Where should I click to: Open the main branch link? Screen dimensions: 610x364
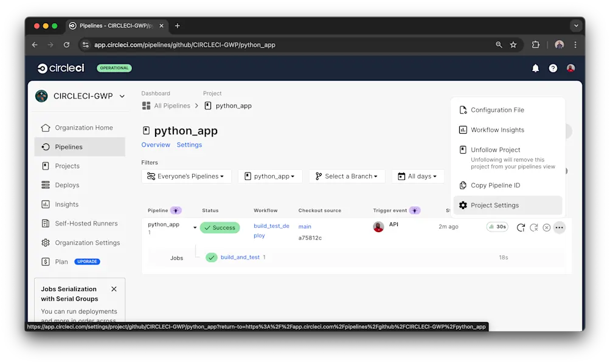tap(305, 226)
